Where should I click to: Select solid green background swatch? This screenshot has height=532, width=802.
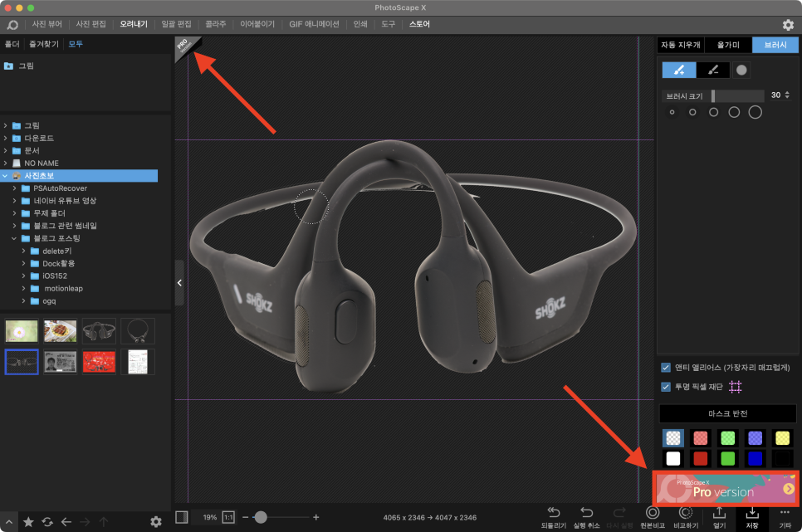[x=728, y=458]
